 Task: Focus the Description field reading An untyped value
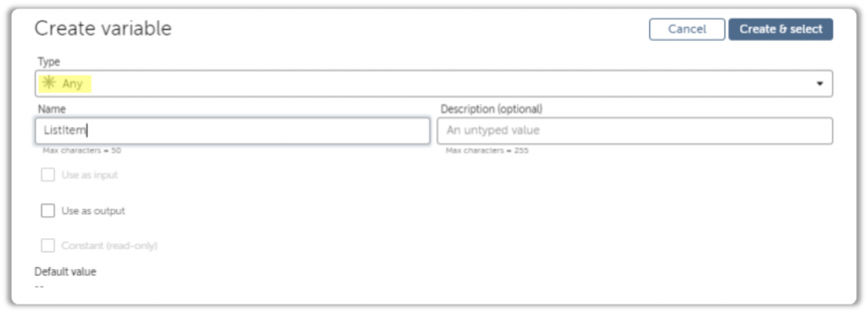click(634, 131)
